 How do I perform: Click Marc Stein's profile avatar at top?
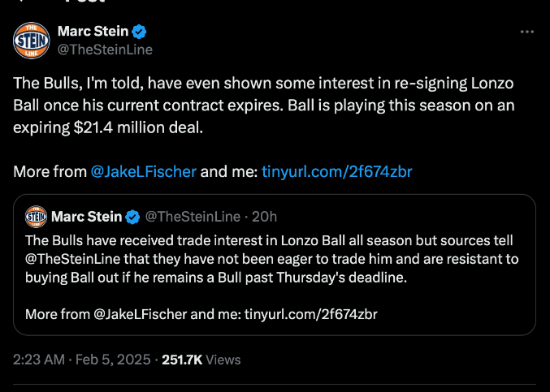click(x=32, y=41)
